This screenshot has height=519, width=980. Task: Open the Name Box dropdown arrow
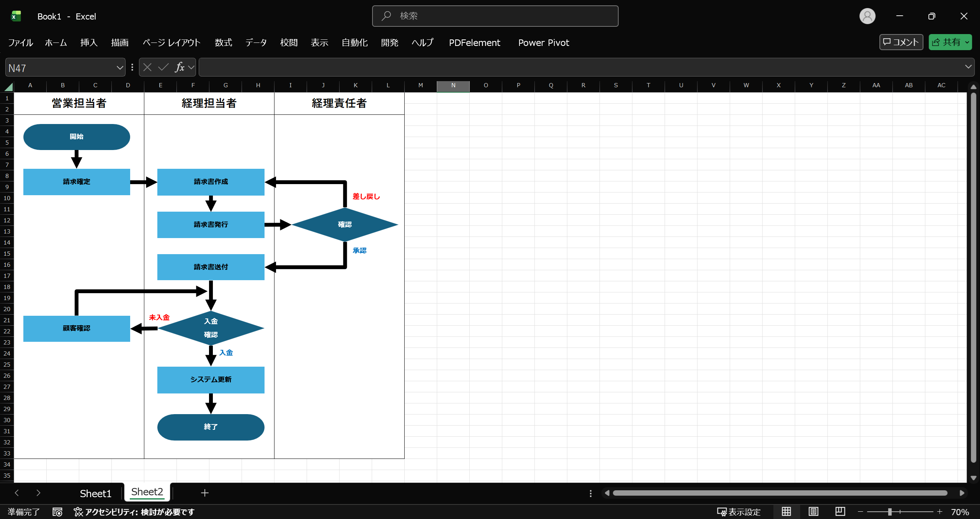[120, 68]
